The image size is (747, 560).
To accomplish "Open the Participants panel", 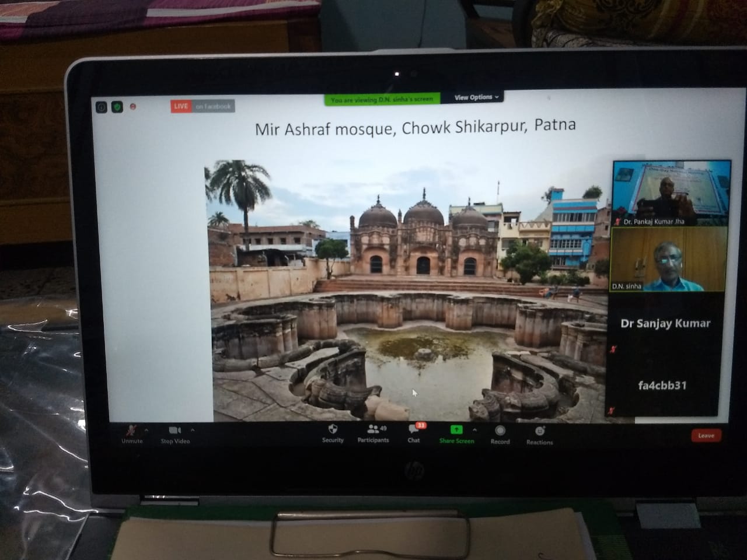I will coord(373,432).
